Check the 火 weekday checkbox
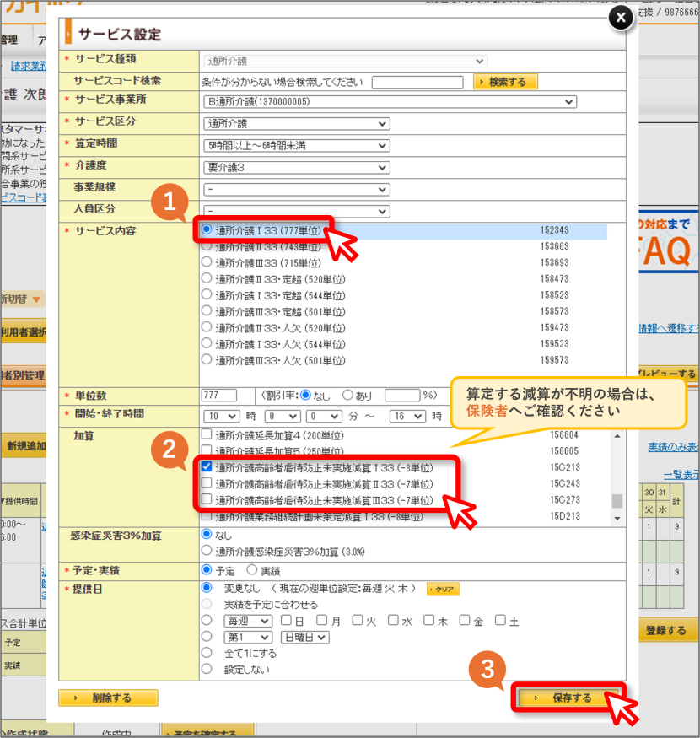 tap(358, 620)
